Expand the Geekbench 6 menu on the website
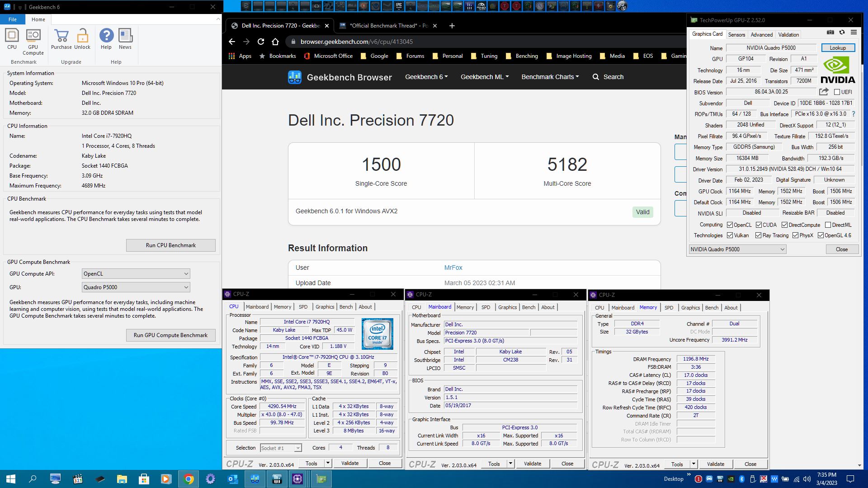868x488 pixels. point(426,77)
